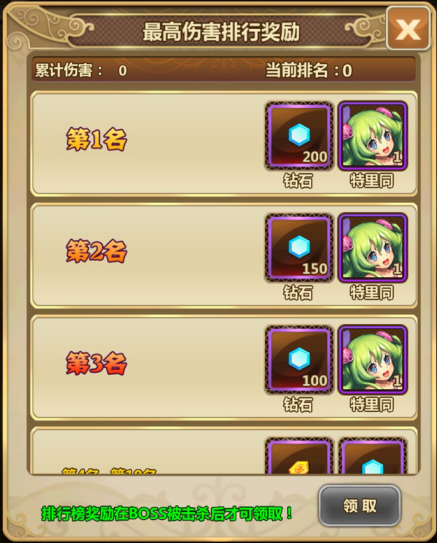Click the 100 diamond reward icon for 第3名
The height and width of the screenshot is (543, 437).
tap(299, 359)
